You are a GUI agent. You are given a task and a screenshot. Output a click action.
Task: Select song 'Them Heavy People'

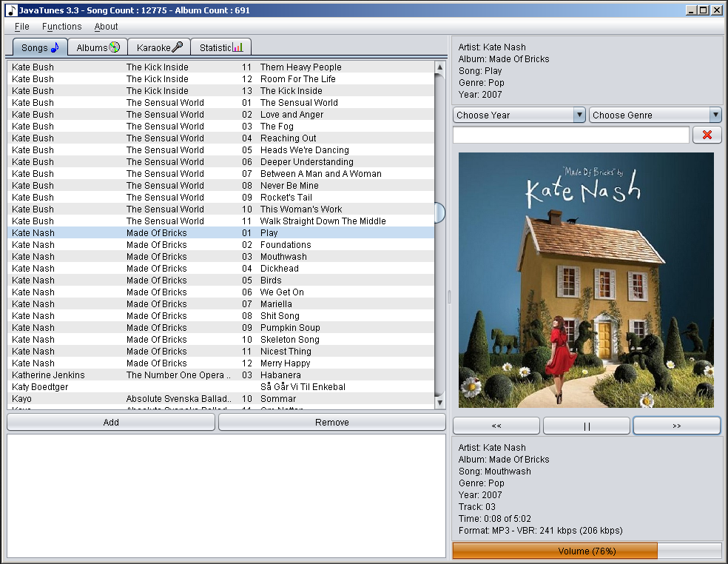(221, 67)
